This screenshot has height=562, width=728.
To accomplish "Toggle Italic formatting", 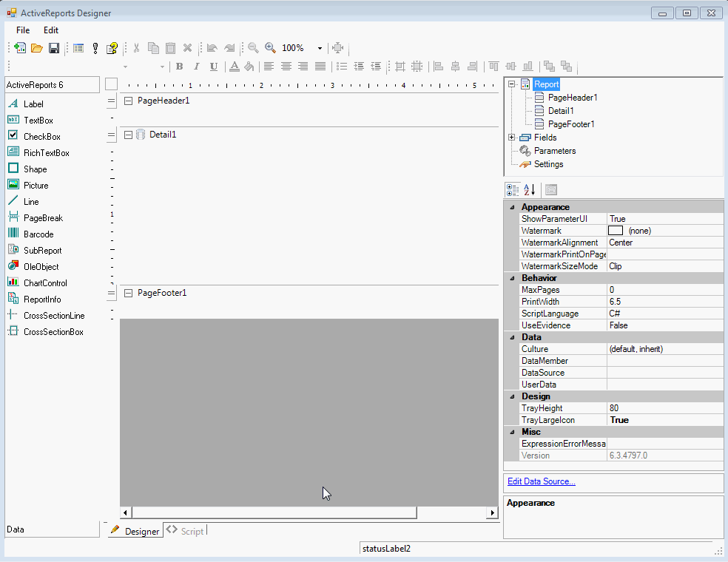I will coord(196,67).
